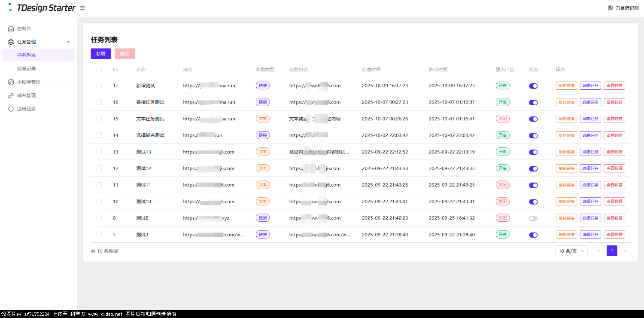644x318 pixels.
Task: Go to next page with right chevron
Action: (625, 251)
